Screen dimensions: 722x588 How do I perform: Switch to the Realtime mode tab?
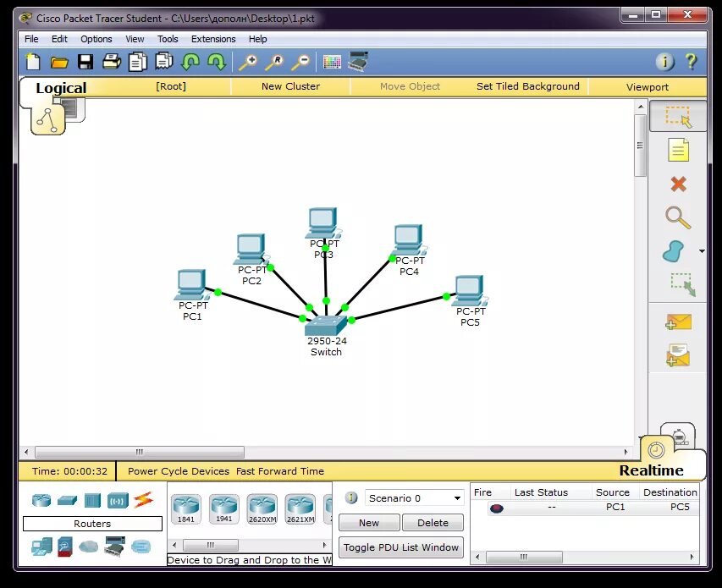click(652, 470)
